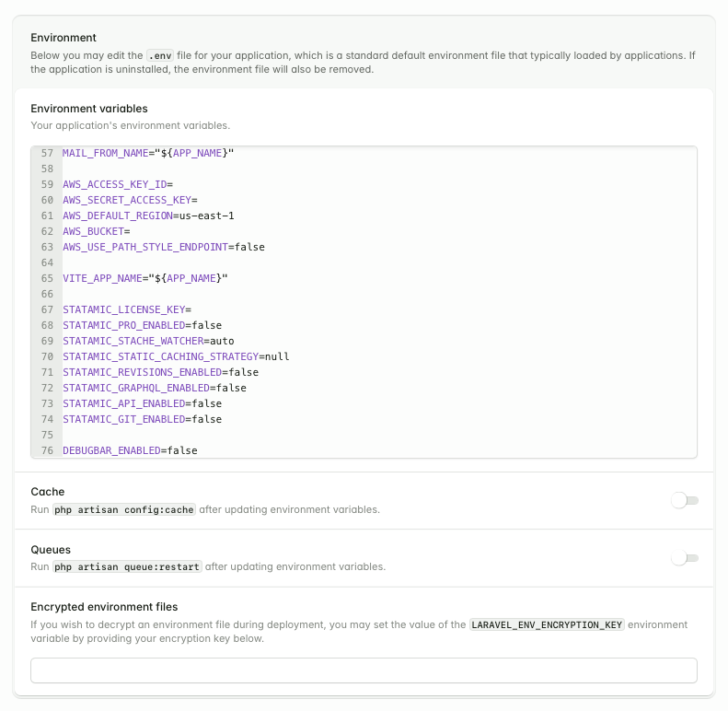The image size is (728, 711).
Task: Click the STATAMIC_STATIC_CACHING_STRATEGY line
Action: click(x=176, y=356)
